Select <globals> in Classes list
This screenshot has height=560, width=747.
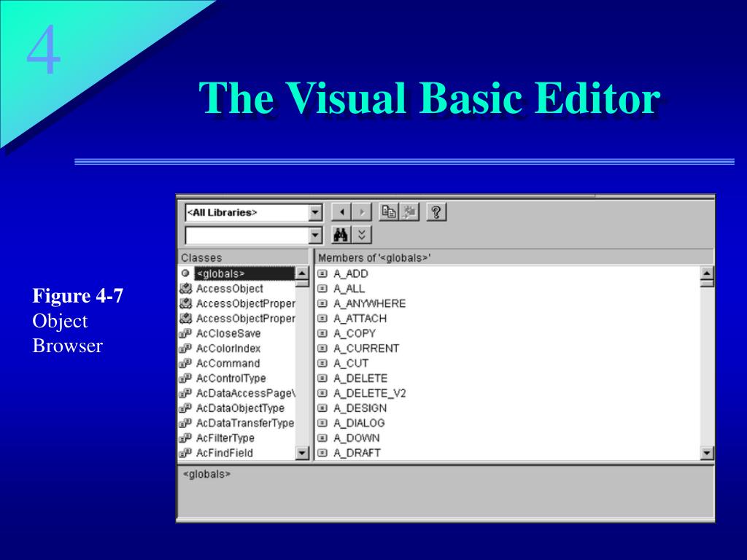coord(245,274)
